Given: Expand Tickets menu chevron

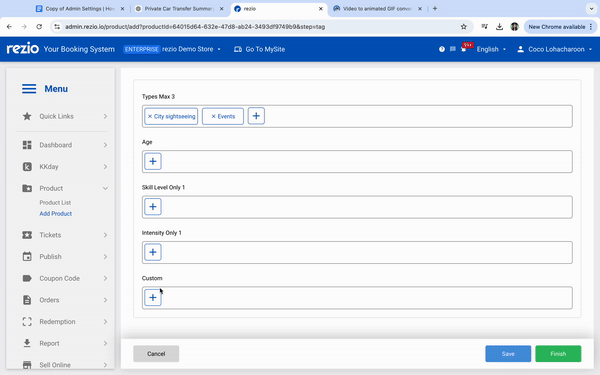Looking at the screenshot, I should point(105,235).
